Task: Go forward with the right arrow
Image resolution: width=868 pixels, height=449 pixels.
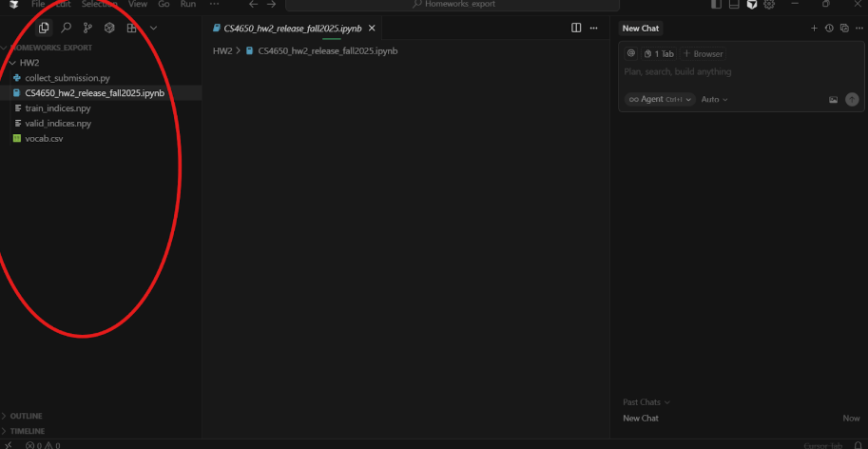Action: click(271, 4)
